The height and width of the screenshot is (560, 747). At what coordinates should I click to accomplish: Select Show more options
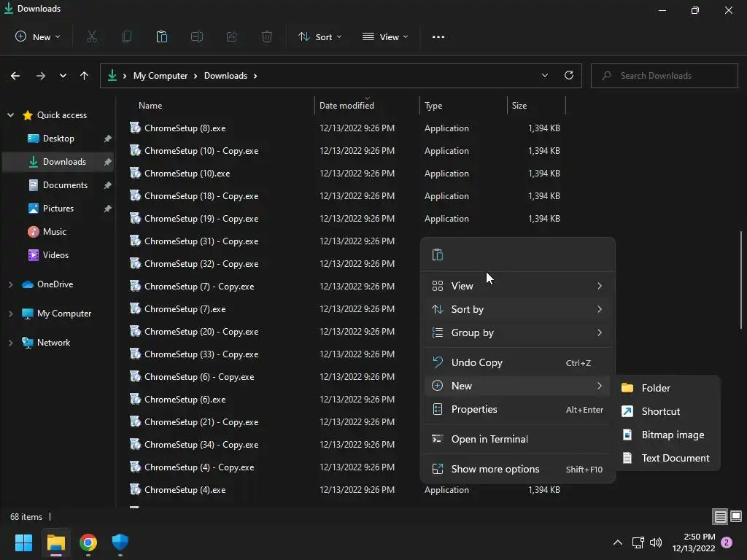pyautogui.click(x=517, y=469)
